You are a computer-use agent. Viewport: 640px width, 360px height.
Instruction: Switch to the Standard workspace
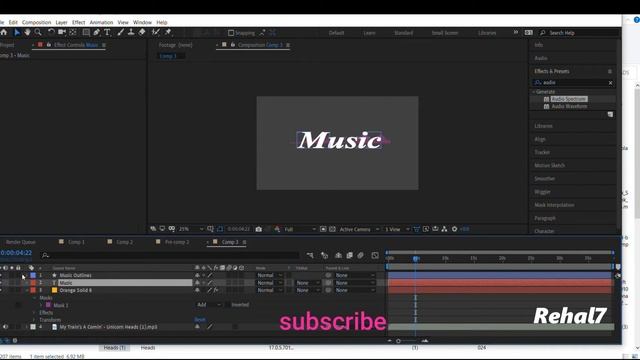pos(403,33)
